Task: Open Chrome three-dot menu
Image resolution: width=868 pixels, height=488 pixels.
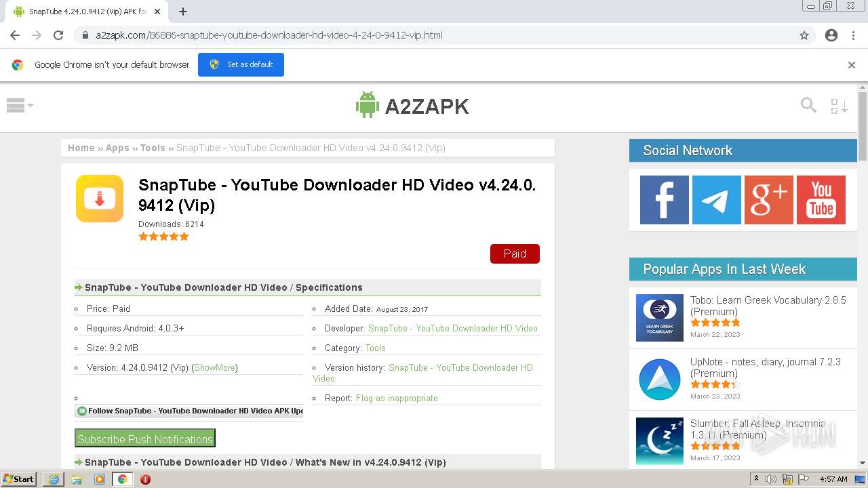Action: pyautogui.click(x=853, y=35)
